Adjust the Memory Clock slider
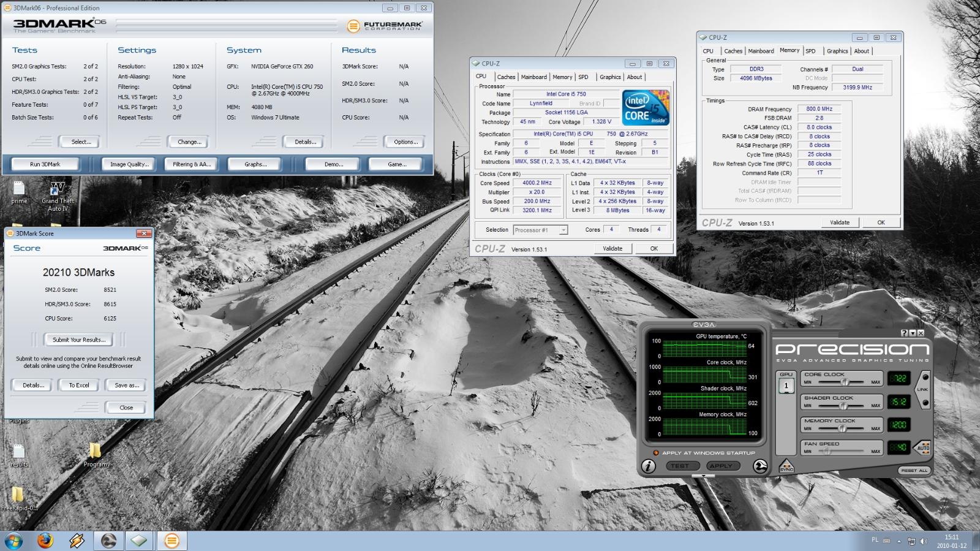This screenshot has height=551, width=980. (x=842, y=428)
